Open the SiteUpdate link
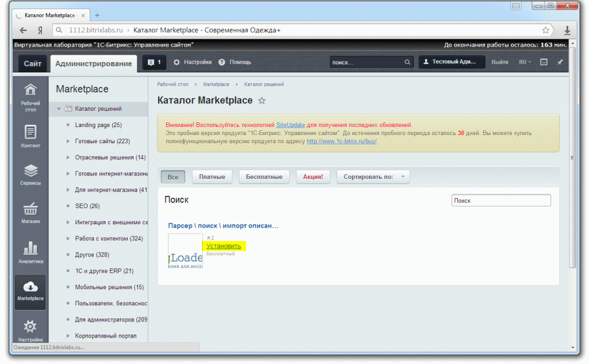The image size is (589, 364). [290, 125]
